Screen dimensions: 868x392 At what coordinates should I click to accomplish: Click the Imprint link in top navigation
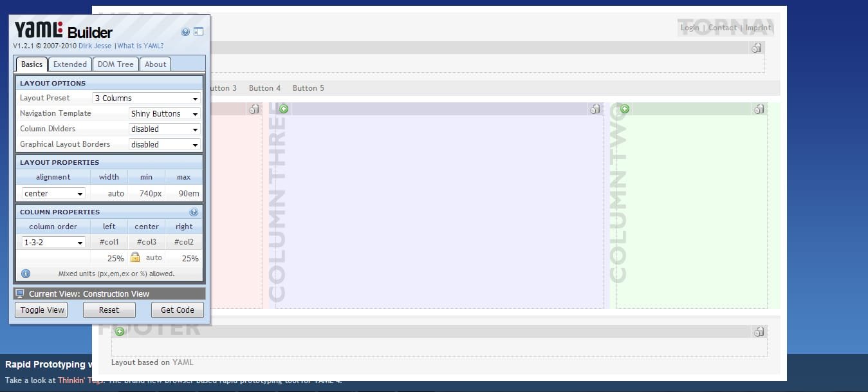(x=759, y=28)
